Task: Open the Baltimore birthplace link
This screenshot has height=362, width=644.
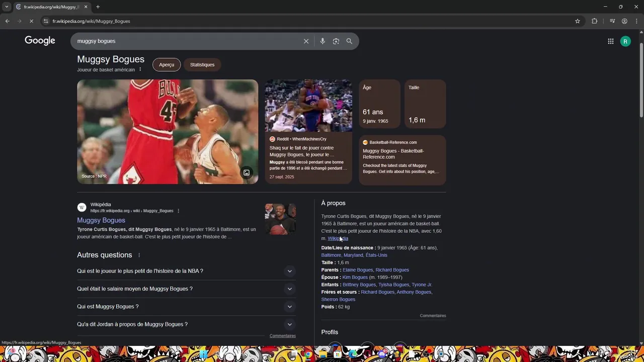Action: coord(331,255)
